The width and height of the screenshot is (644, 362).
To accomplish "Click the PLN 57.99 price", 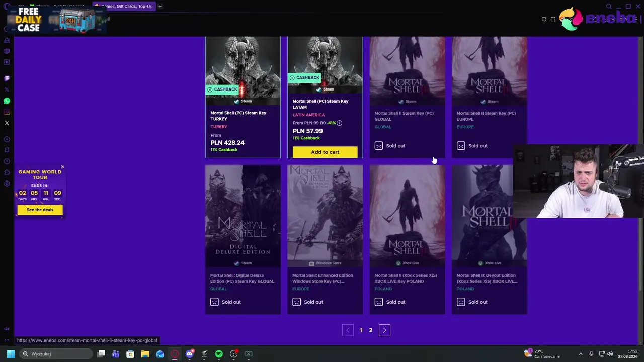I will tap(308, 131).
